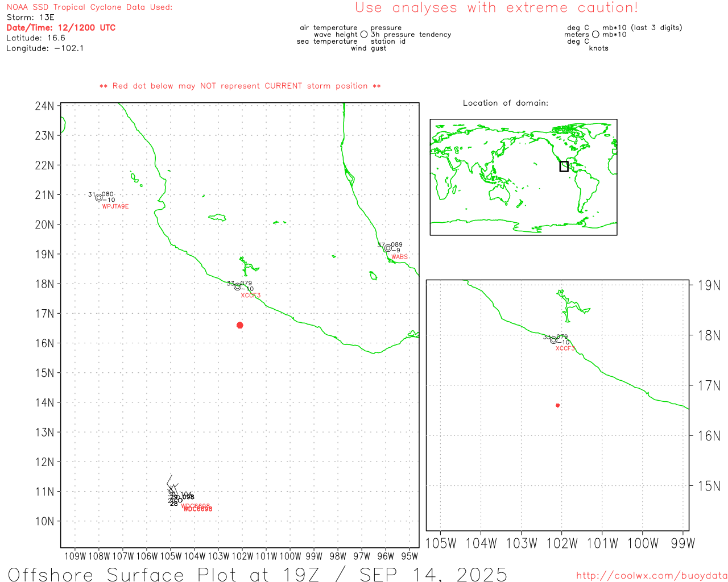Click the red 'WABS' station label
This screenshot has height=582, width=728.
(x=399, y=257)
